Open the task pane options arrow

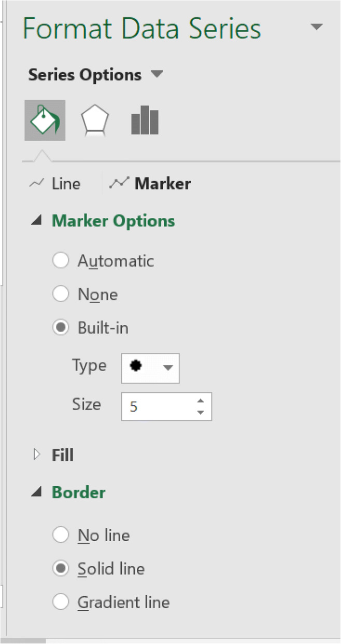click(x=317, y=27)
